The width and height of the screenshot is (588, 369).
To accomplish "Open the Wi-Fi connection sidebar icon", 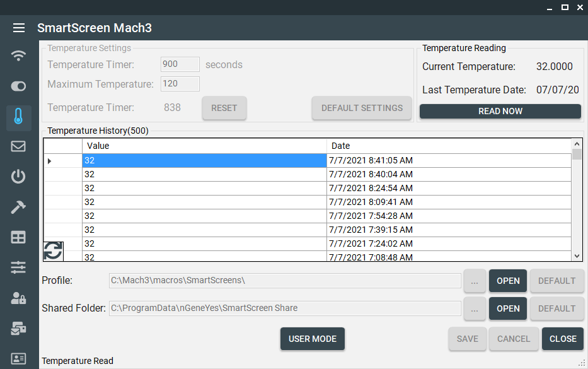I will 19,56.
